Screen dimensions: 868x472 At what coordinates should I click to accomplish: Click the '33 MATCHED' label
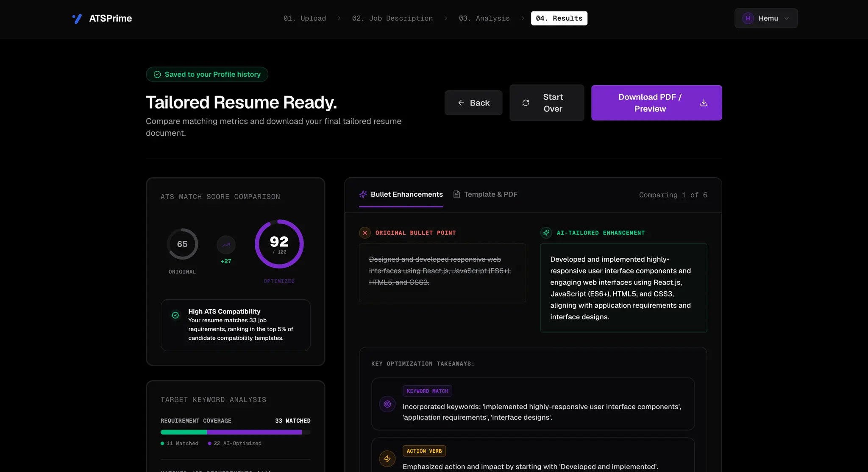(x=293, y=421)
